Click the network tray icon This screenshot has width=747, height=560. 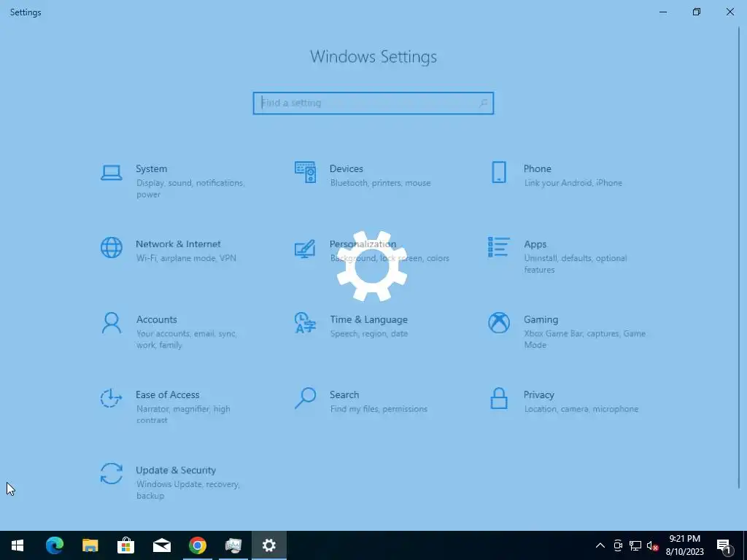point(635,545)
